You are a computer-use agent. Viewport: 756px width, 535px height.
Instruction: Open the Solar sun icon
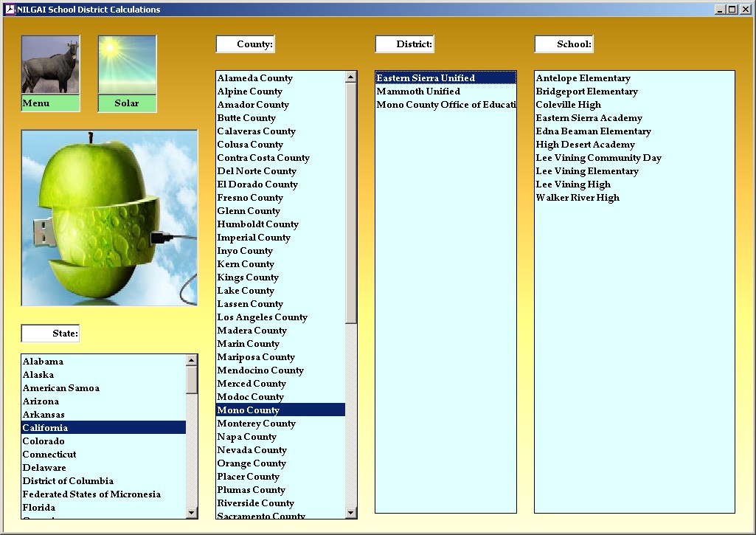(x=127, y=66)
